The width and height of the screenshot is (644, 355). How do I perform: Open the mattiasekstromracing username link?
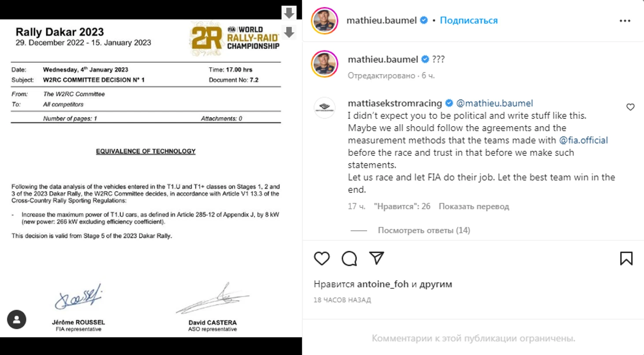[395, 103]
